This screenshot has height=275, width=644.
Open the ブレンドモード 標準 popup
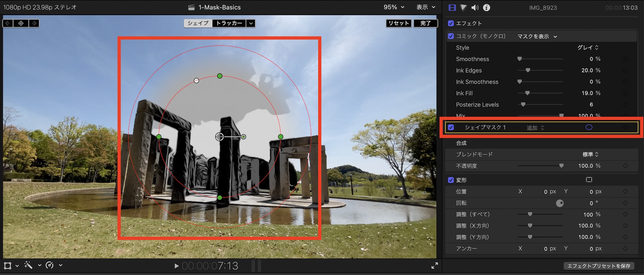tap(590, 154)
